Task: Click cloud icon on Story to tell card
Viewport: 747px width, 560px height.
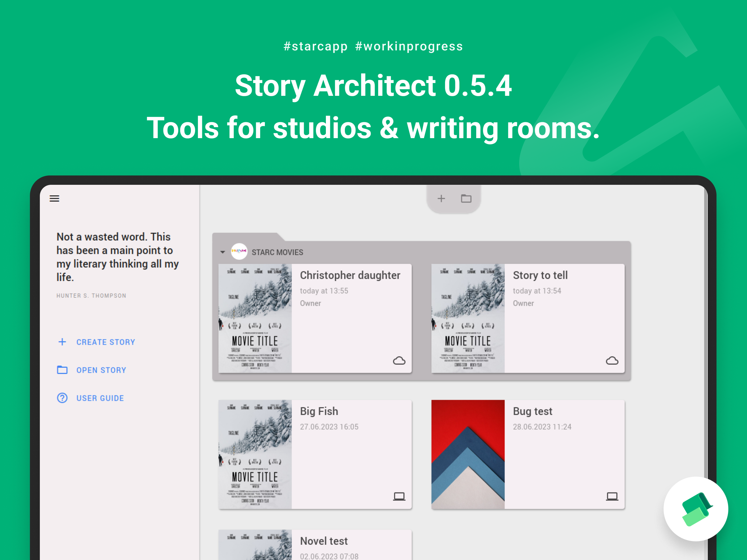Action: tap(612, 361)
